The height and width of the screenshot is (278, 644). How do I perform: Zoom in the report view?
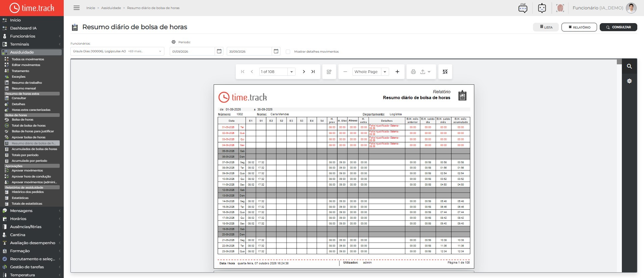coord(397,72)
